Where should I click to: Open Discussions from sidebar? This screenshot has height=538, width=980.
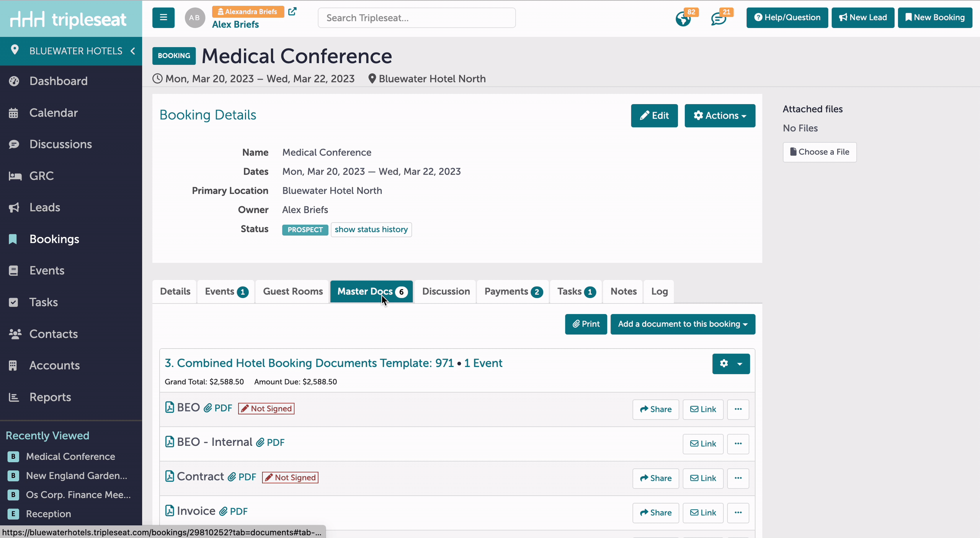tap(61, 144)
